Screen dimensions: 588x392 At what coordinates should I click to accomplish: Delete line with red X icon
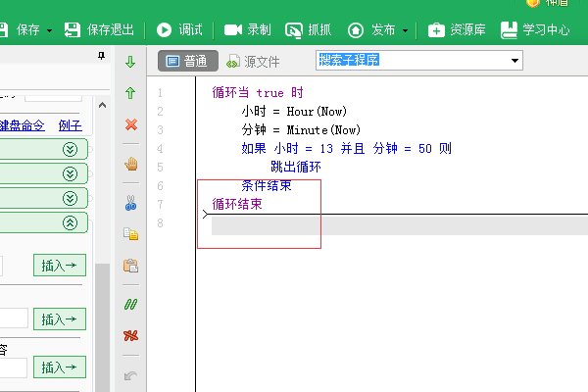tap(131, 124)
